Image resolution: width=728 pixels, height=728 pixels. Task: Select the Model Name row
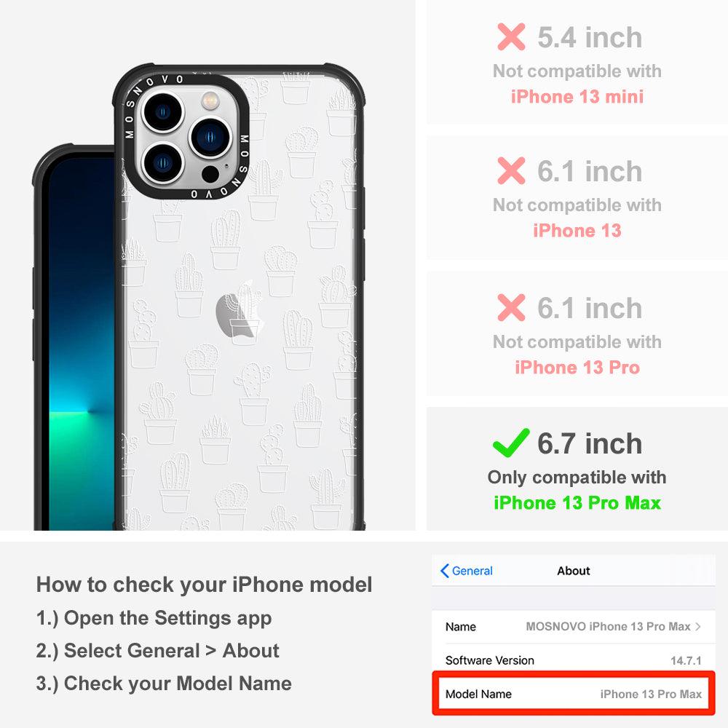pyautogui.click(x=574, y=694)
